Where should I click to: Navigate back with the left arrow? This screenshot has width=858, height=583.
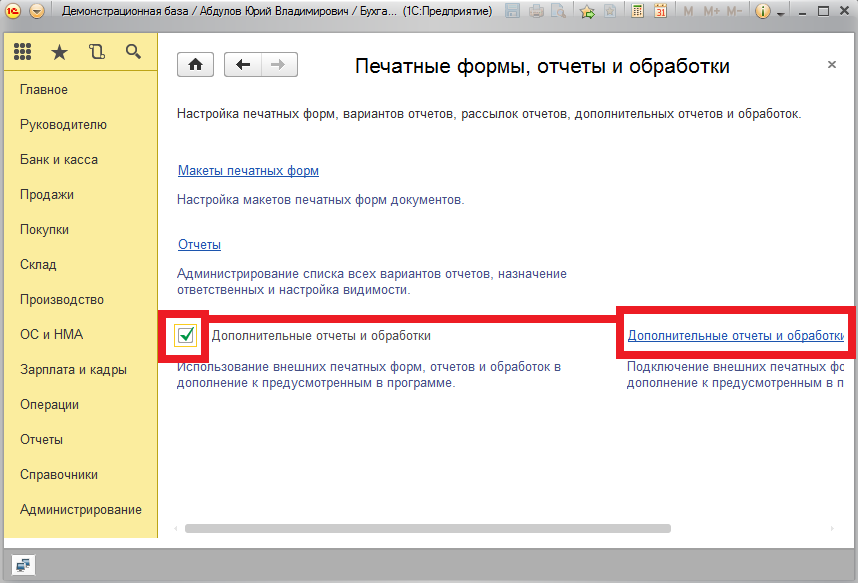(242, 65)
